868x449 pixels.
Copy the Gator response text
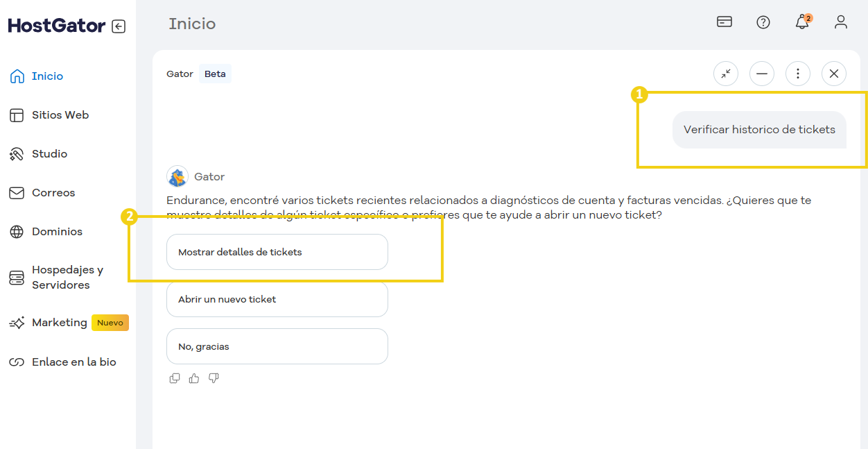[x=175, y=378]
